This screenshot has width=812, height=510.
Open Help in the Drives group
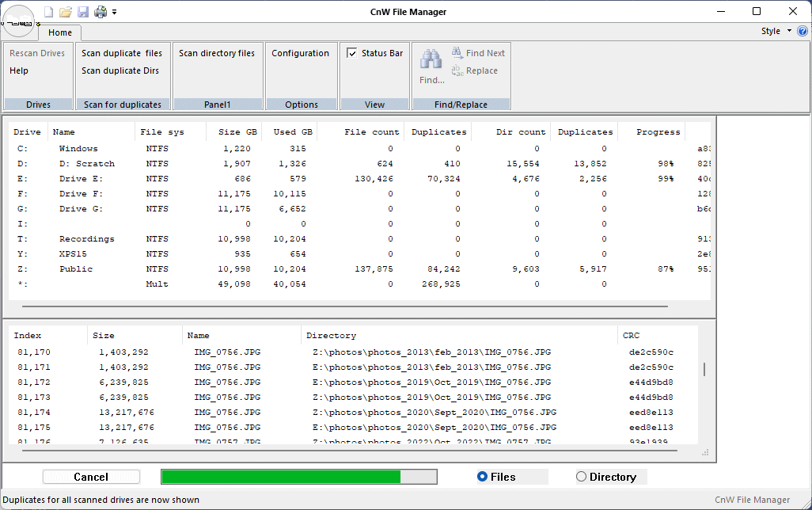19,70
